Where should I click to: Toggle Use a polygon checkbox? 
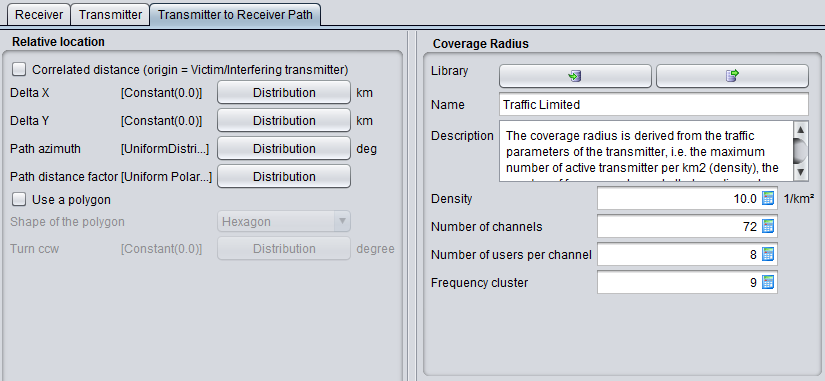19,199
